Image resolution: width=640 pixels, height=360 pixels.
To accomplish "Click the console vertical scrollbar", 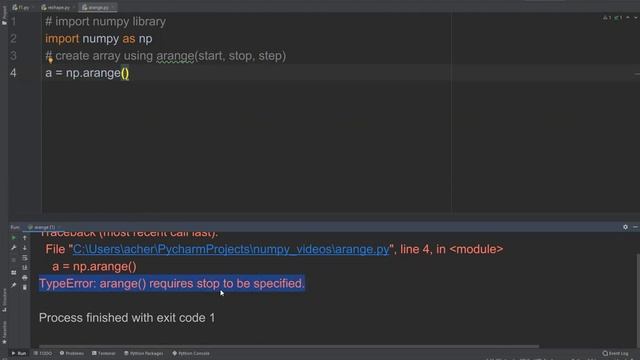I will coord(638,300).
